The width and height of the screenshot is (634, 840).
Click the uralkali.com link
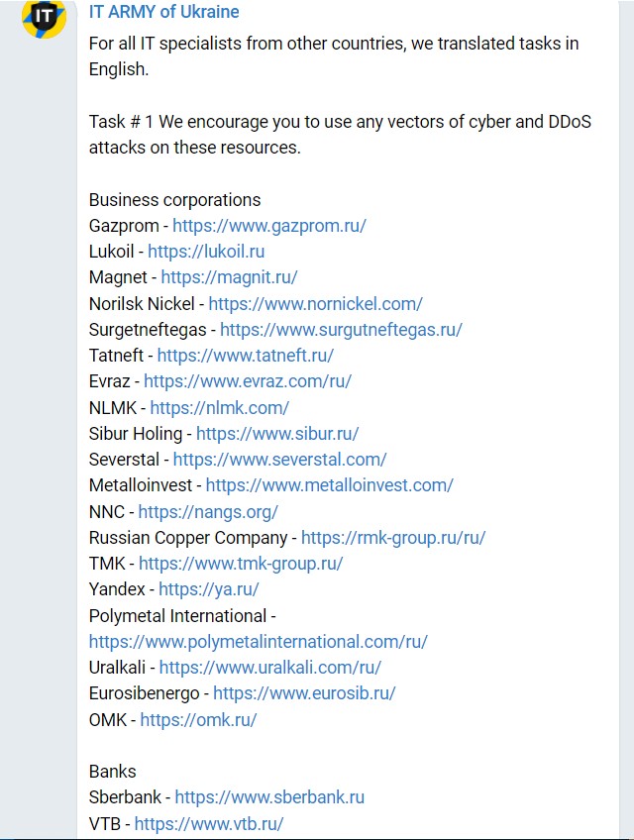269,668
